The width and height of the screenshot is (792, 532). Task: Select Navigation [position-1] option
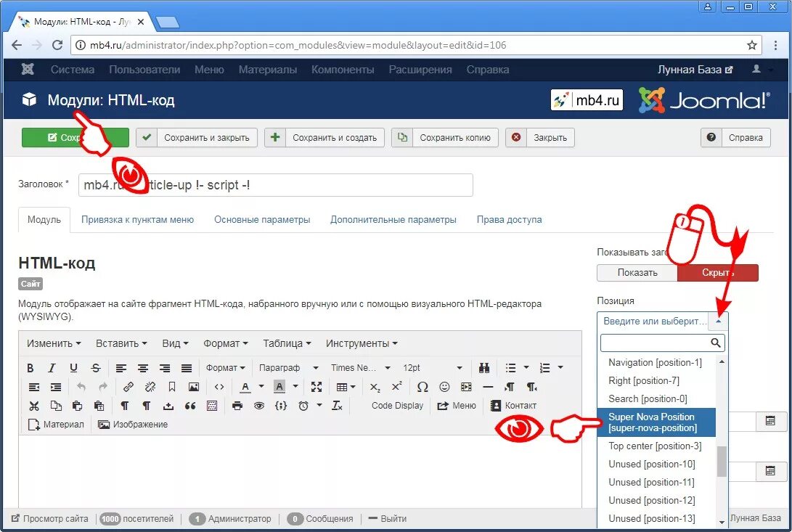coord(656,363)
